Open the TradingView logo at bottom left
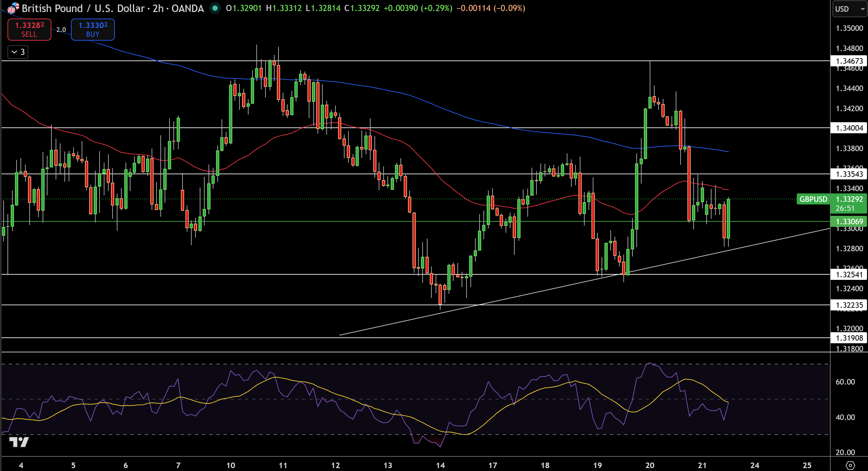868x471 pixels. click(x=19, y=442)
